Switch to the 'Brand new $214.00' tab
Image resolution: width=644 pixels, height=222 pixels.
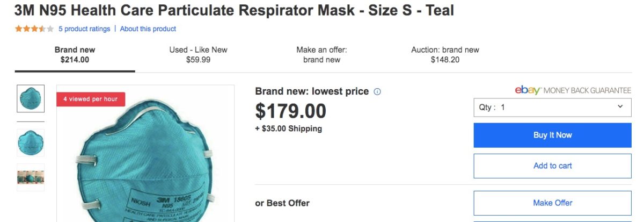[x=75, y=55]
